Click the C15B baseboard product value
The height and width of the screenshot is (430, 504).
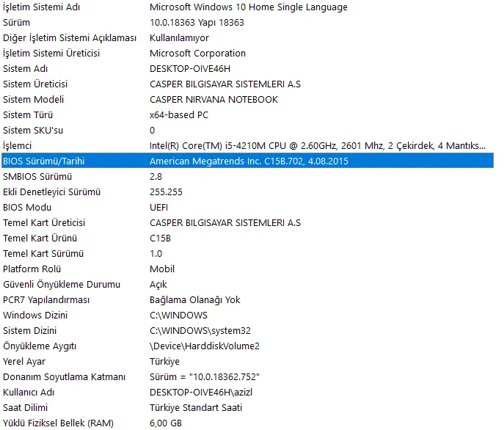tap(160, 238)
